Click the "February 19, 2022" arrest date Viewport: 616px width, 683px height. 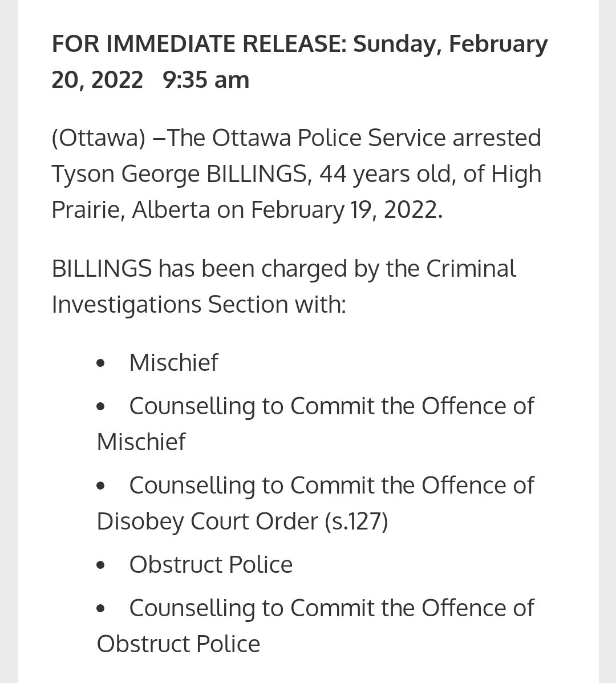(346, 210)
